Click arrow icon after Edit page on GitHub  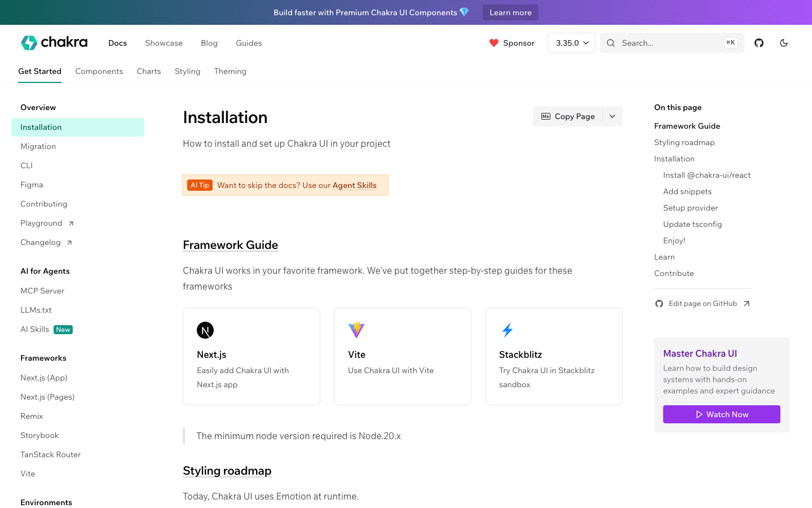click(747, 304)
